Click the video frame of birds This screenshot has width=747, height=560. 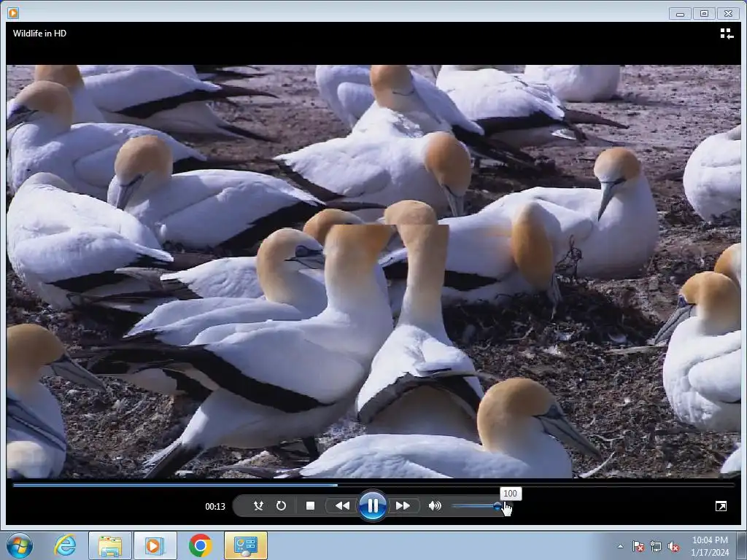click(x=373, y=271)
